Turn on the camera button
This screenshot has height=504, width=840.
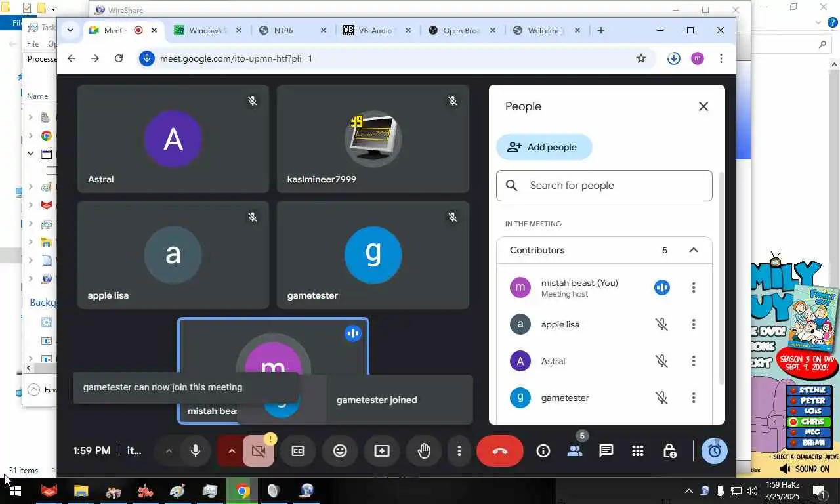point(259,451)
